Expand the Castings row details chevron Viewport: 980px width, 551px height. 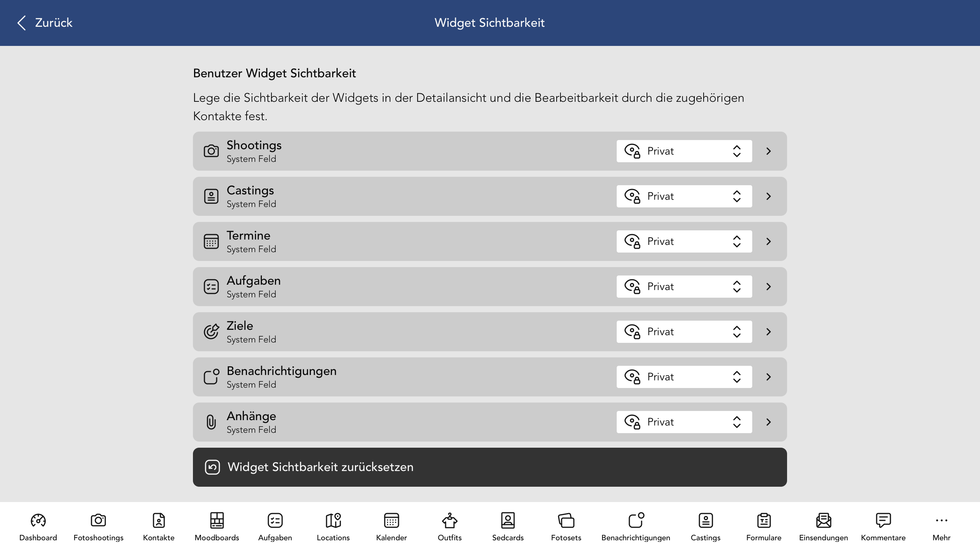pyautogui.click(x=768, y=196)
